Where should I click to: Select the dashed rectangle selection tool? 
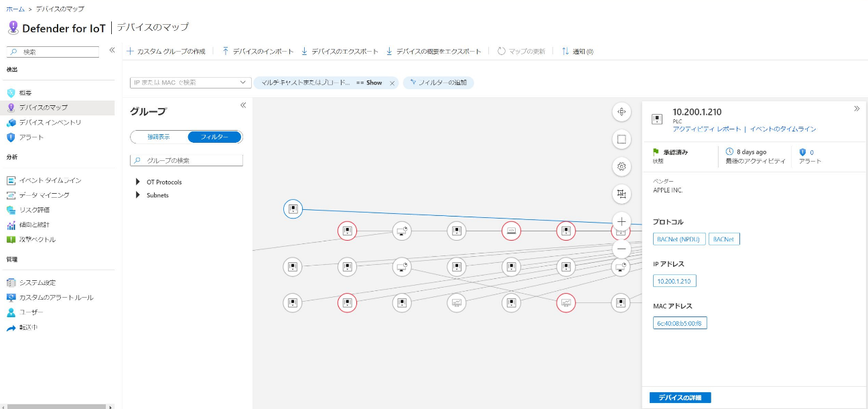(622, 139)
